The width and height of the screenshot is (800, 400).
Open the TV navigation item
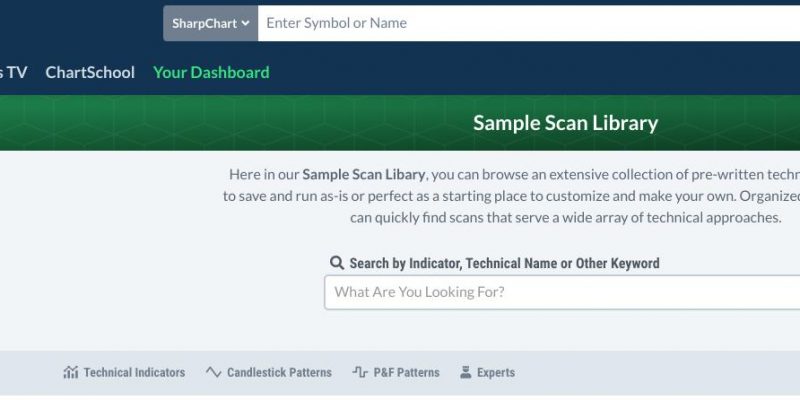coord(14,72)
